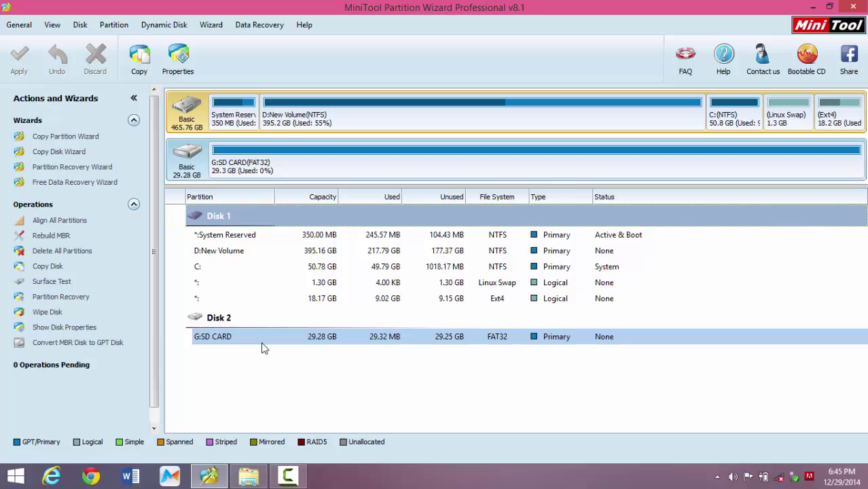
Task: Click the Undo toolbar icon
Action: (57, 60)
